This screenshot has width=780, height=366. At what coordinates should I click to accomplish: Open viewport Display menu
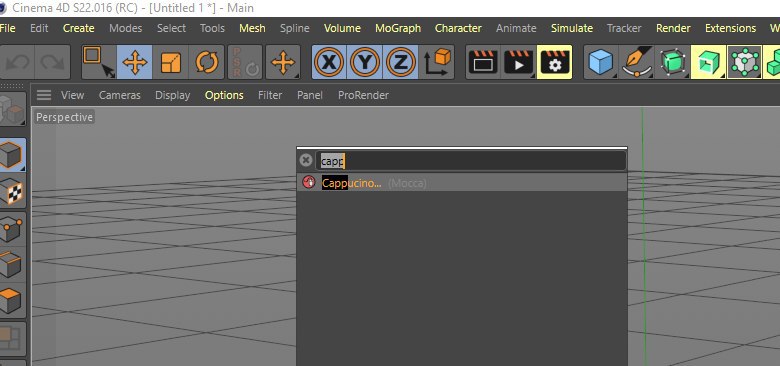coord(173,95)
